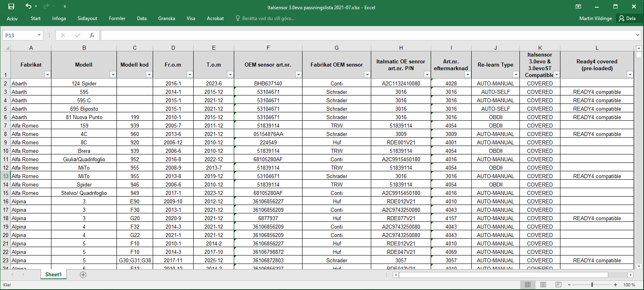Click the vertical scrollbar up arrow
Image resolution: width=644 pixels, height=290 pixels.
(639, 48)
